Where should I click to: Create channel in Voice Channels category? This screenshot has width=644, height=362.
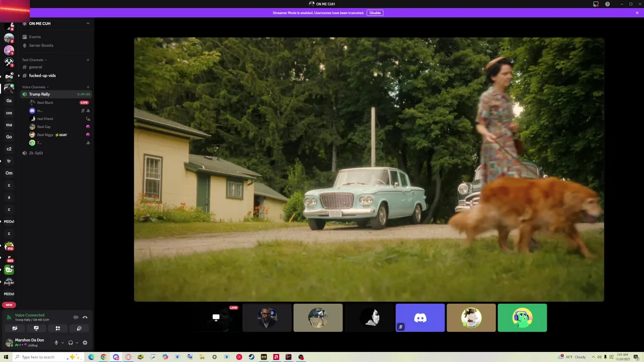88,87
